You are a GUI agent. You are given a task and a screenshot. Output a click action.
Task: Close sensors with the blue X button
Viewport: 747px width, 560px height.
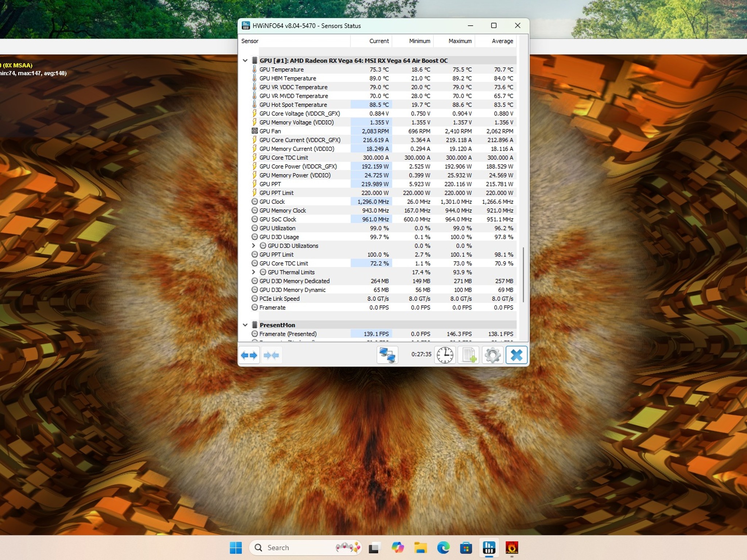coord(516,355)
